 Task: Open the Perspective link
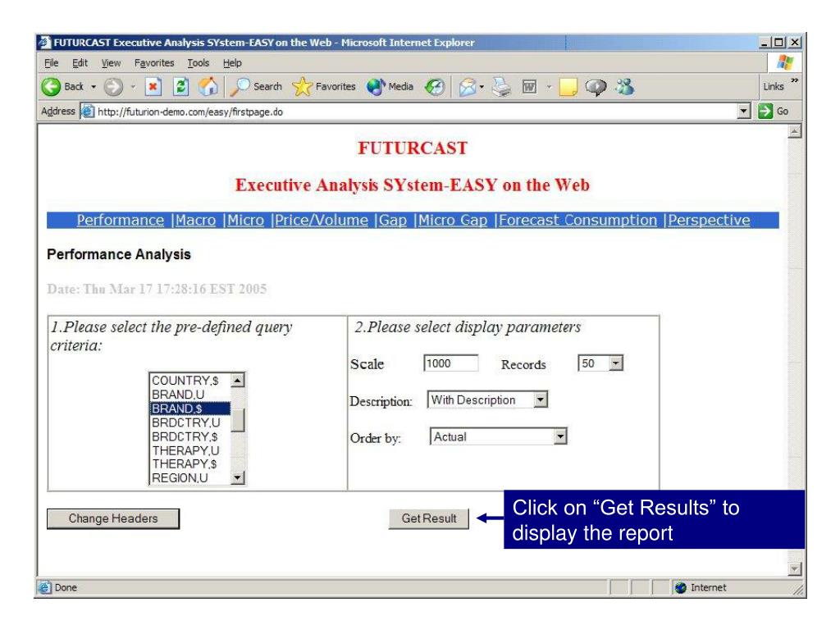(x=709, y=220)
